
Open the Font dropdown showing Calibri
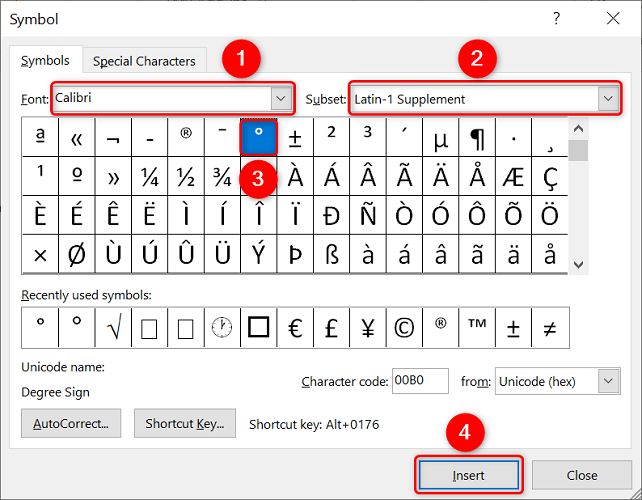[x=281, y=99]
